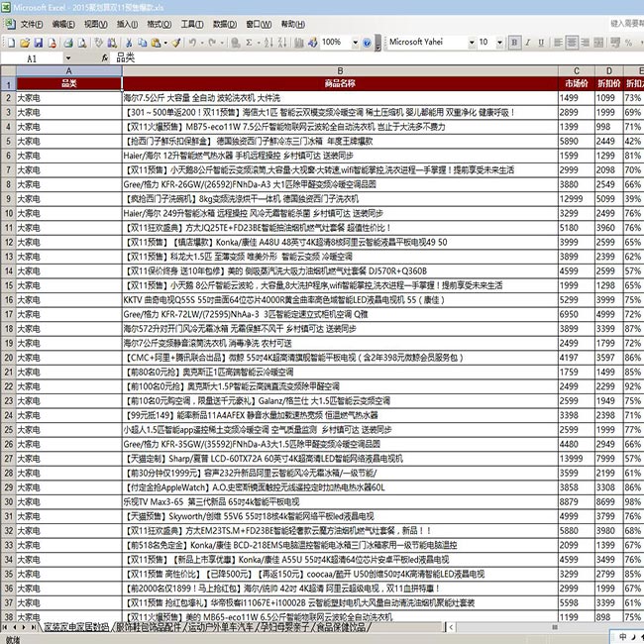The image size is (644, 644).
Task: Expand the Microsoft Yahei font dropdown
Action: click(470, 43)
